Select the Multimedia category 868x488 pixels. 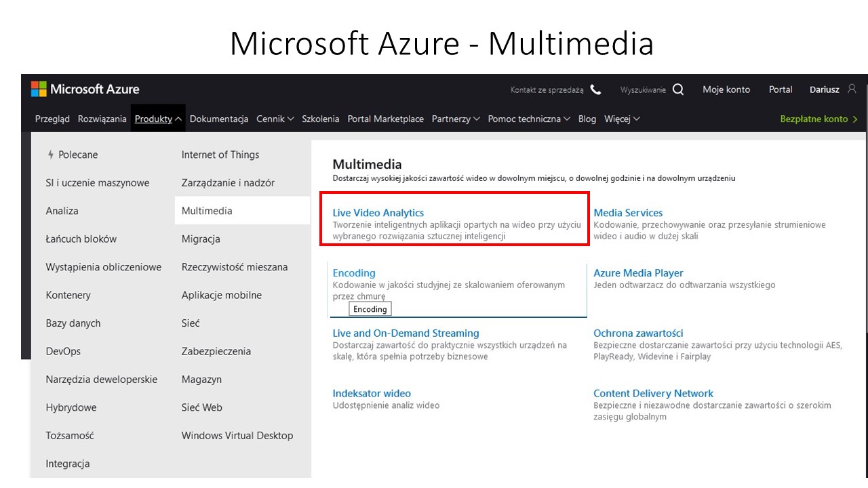[x=242, y=211]
